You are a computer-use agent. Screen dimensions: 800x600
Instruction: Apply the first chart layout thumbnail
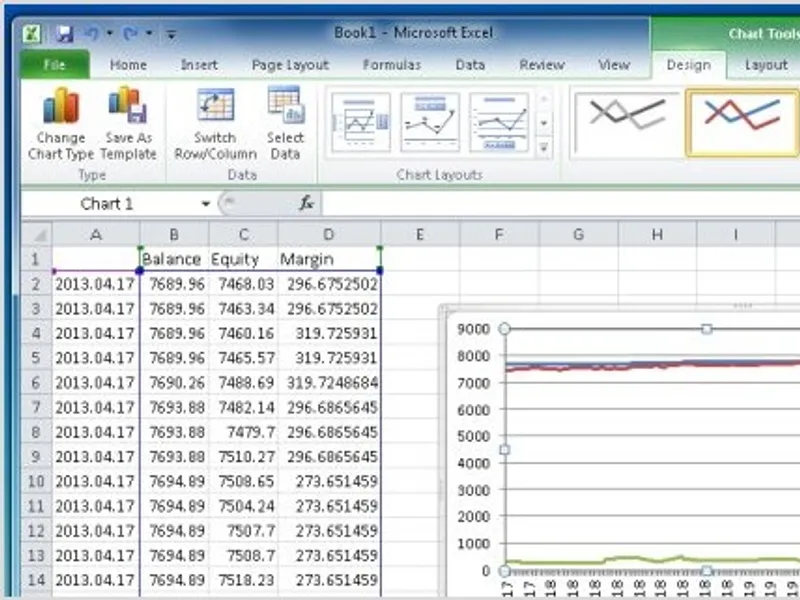(x=361, y=122)
